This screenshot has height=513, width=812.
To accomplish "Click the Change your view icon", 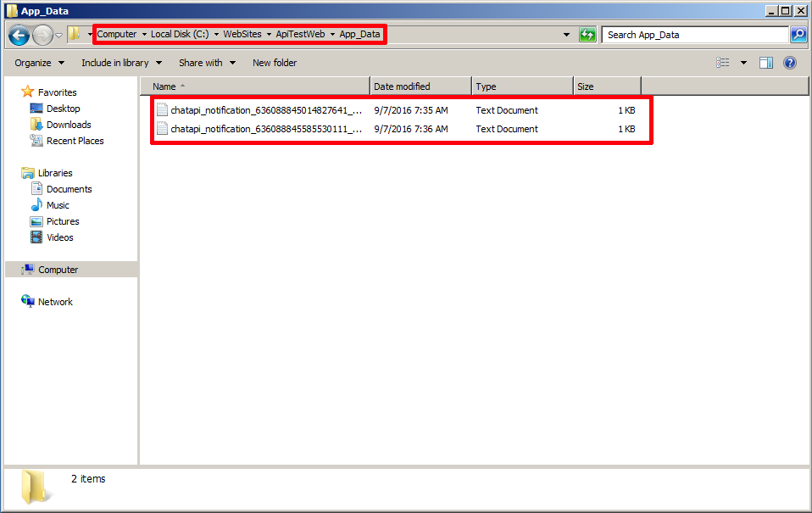I will pyautogui.click(x=723, y=63).
